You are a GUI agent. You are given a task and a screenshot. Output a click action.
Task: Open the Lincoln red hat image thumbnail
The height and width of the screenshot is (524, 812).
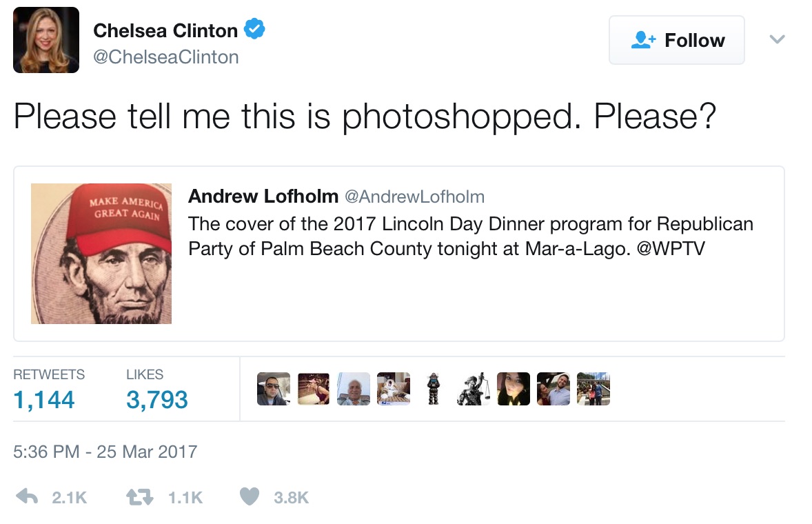click(101, 254)
